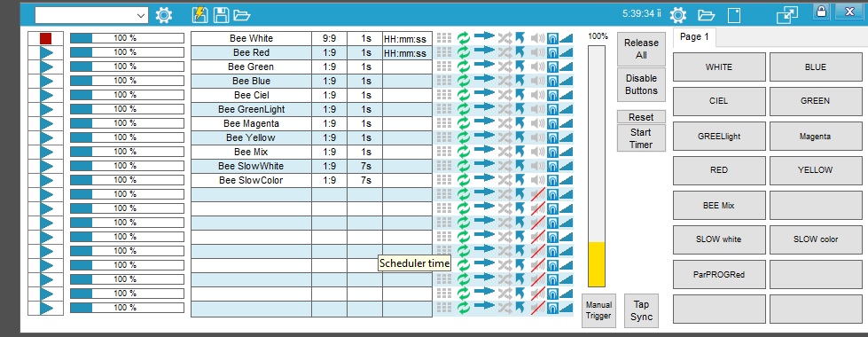
Task: Click arch icon on Bee Red row
Action: [x=551, y=52]
